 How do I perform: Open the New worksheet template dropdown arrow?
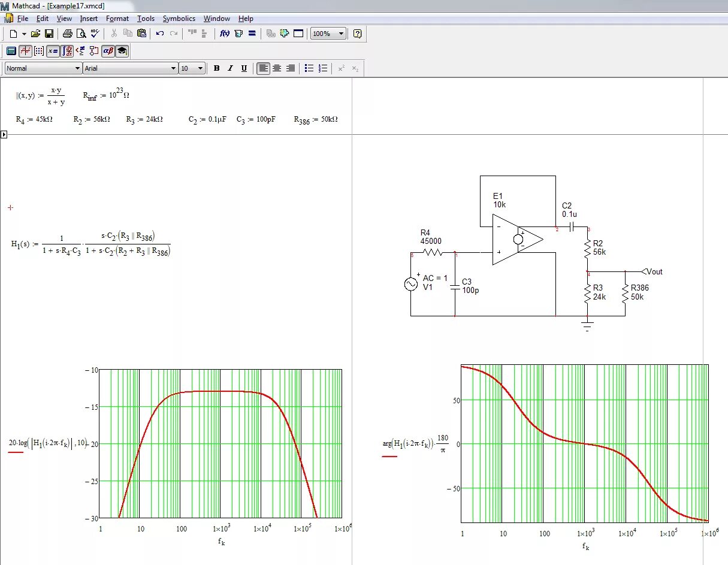tap(24, 34)
